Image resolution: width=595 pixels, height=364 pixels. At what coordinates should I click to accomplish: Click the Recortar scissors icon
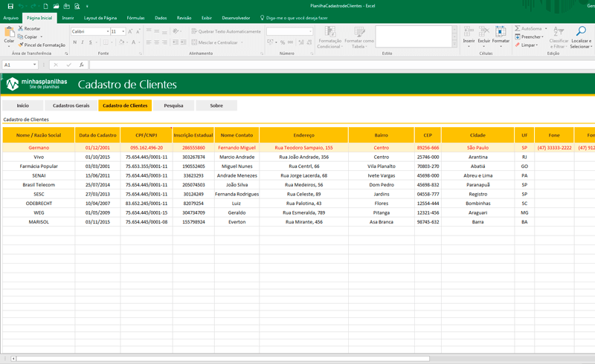[20, 28]
